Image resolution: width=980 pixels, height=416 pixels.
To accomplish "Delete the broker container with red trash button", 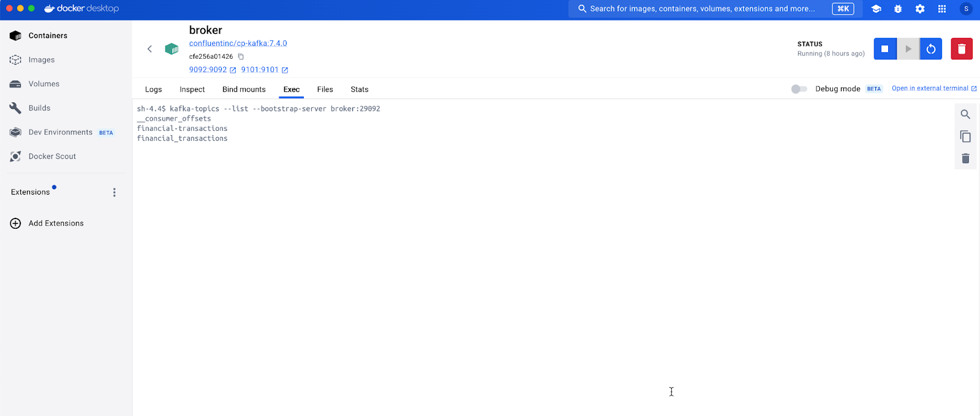I will [x=962, y=49].
